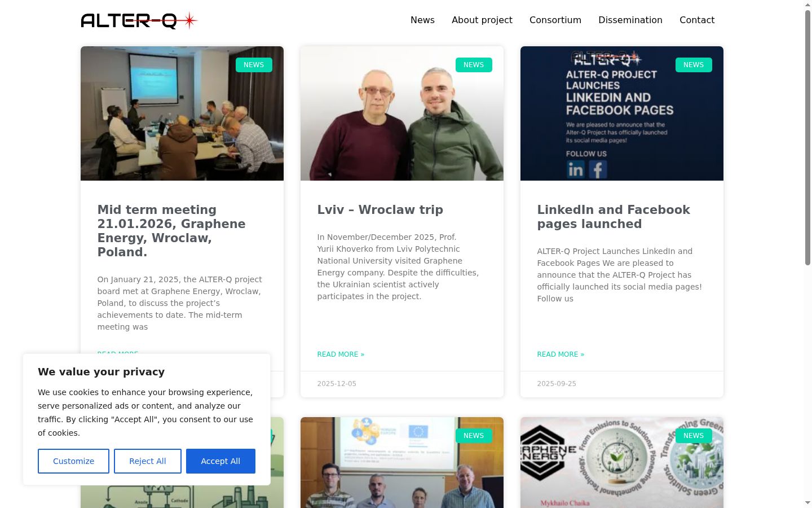This screenshot has height=508, width=812.
Task: Open the Lviv – Wroclaw trip photo
Action: (x=402, y=113)
